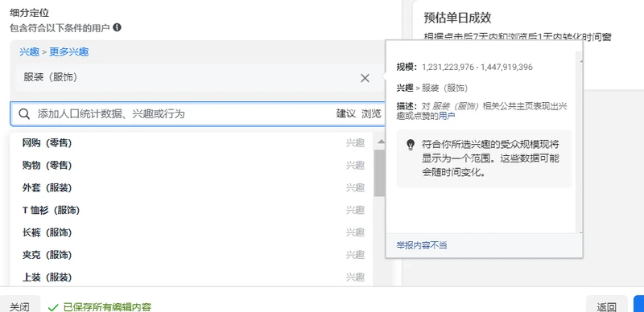Click the green checkmark saved-status icon
Viewport: 644px width, 312px height.
tap(53, 307)
